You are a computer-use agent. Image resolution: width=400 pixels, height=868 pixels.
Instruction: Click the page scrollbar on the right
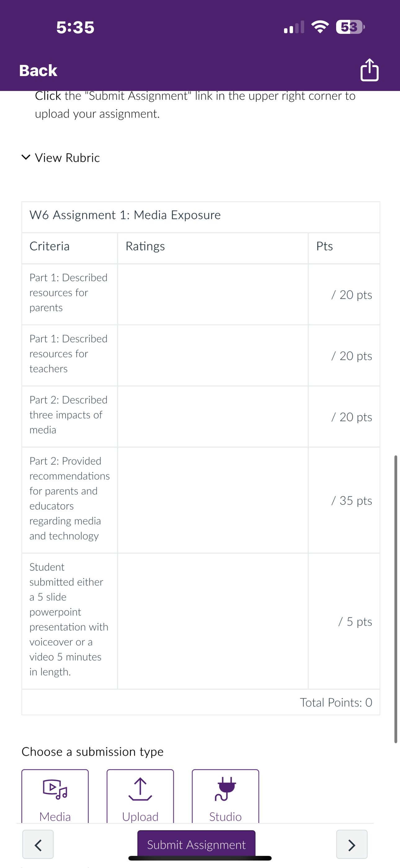click(x=396, y=599)
